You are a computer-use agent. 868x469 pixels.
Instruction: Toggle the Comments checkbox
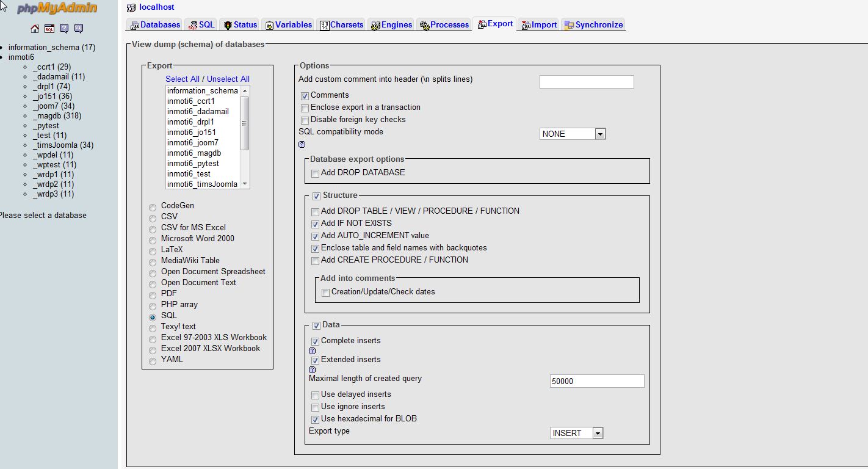305,96
